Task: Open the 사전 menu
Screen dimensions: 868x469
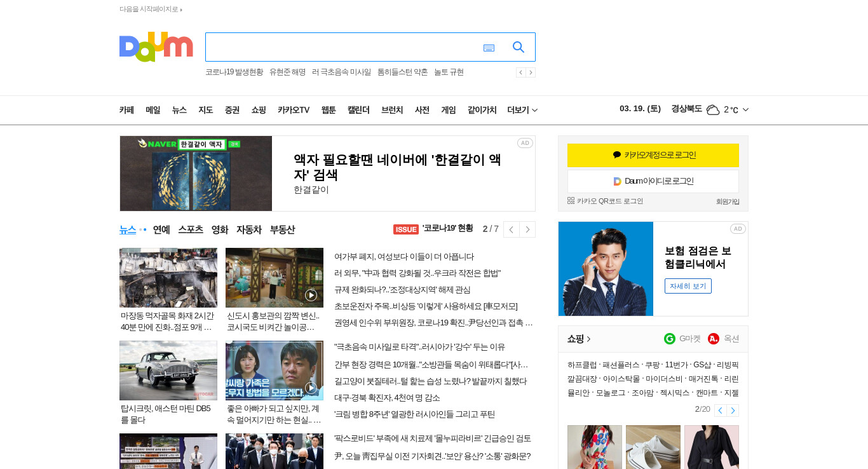Action: [422, 110]
